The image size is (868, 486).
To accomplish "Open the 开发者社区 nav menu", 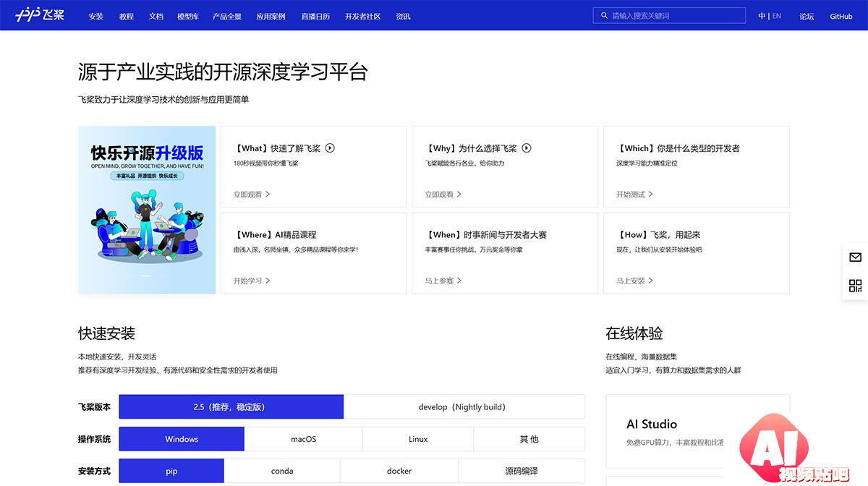I will [362, 16].
